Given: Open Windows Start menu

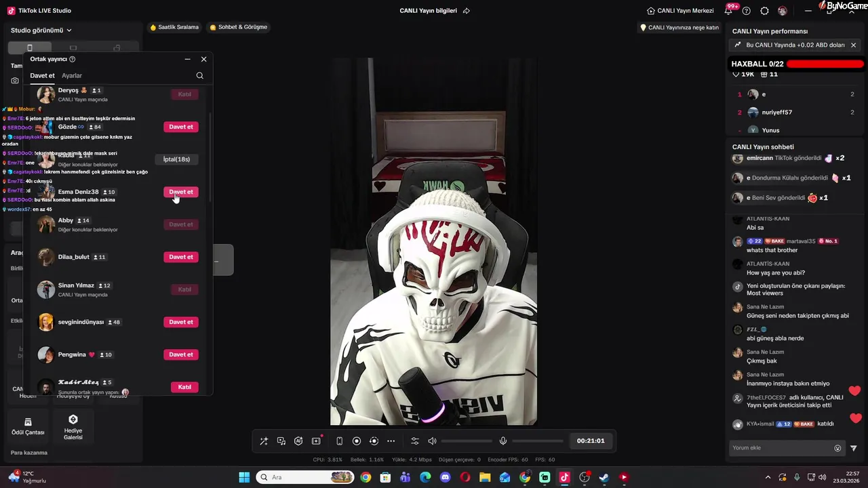Looking at the screenshot, I should point(244,477).
